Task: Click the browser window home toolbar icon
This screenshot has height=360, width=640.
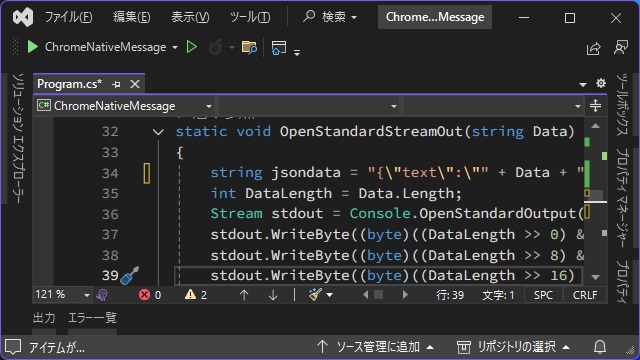Action: coord(279,48)
